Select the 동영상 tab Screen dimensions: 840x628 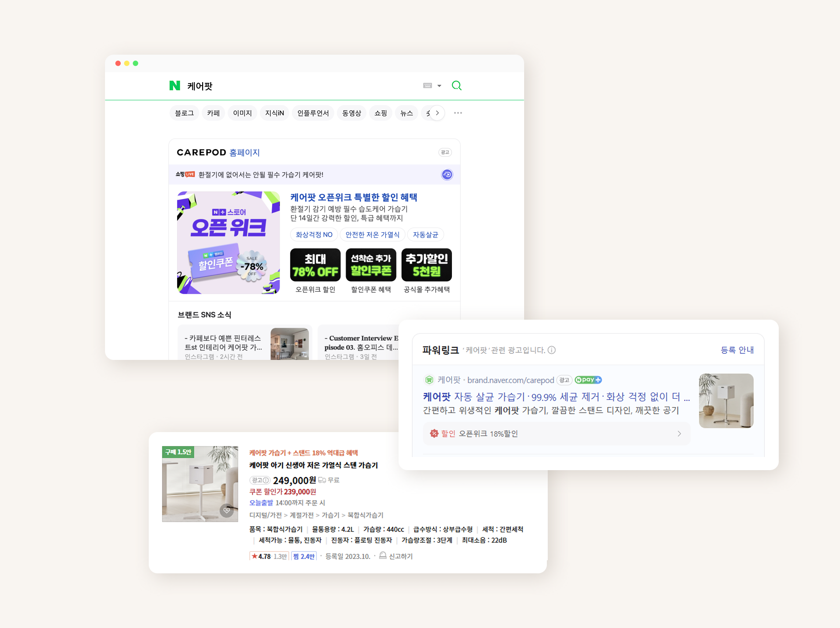[352, 113]
